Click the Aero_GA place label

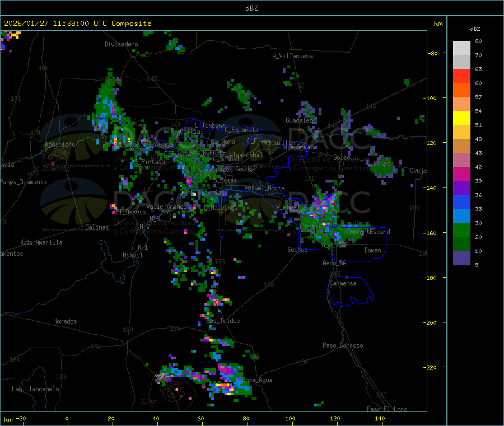tap(335, 263)
